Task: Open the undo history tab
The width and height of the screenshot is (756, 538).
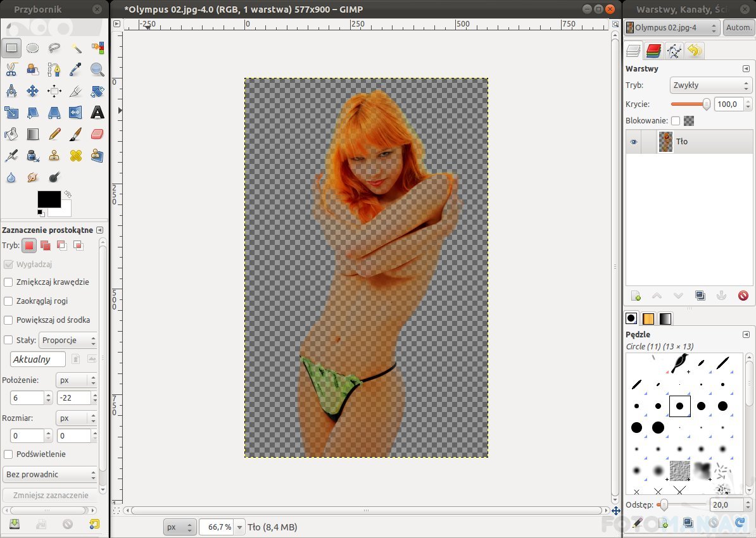Action: (x=695, y=51)
